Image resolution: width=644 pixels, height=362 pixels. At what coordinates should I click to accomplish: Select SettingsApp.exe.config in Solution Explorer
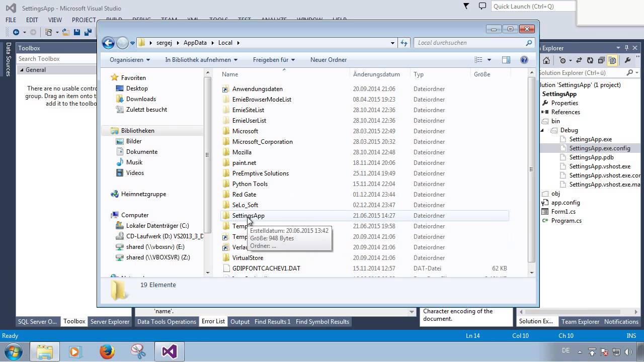click(x=600, y=148)
